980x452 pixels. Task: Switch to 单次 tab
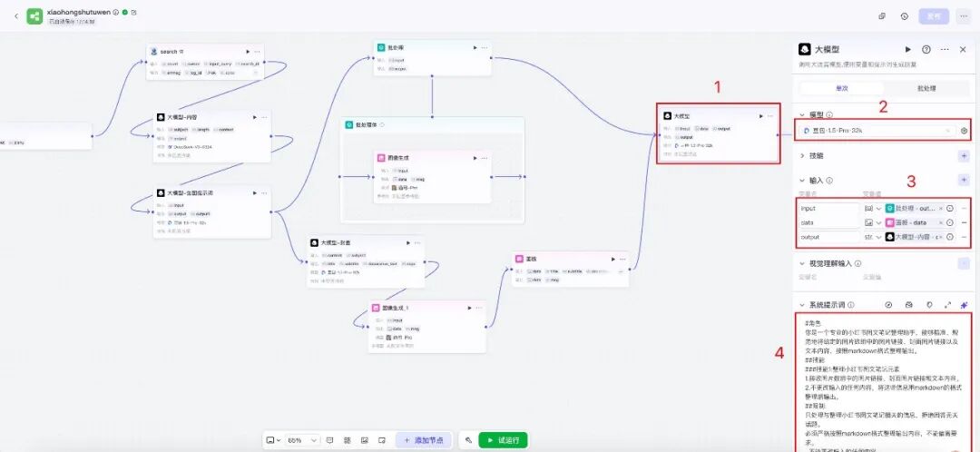841,88
